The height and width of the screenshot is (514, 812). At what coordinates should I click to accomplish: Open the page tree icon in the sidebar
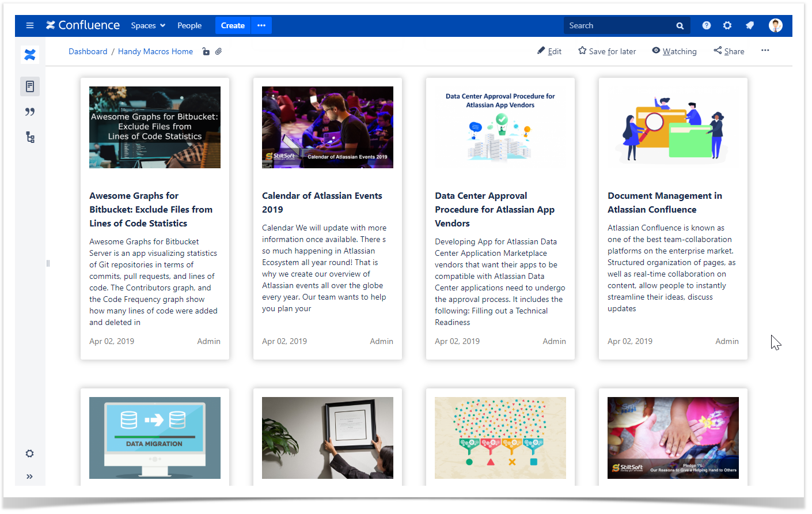[x=29, y=137]
